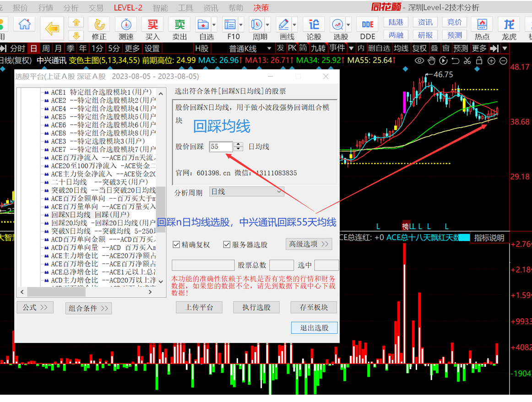The image size is (532, 402).
Task: Open the 龙虎 ranking icon
Action: point(509,29)
